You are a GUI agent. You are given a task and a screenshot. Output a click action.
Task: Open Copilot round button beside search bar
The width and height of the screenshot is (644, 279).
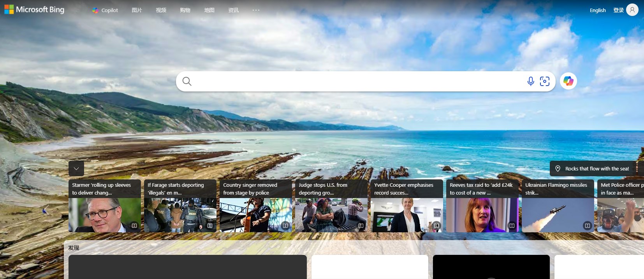568,81
